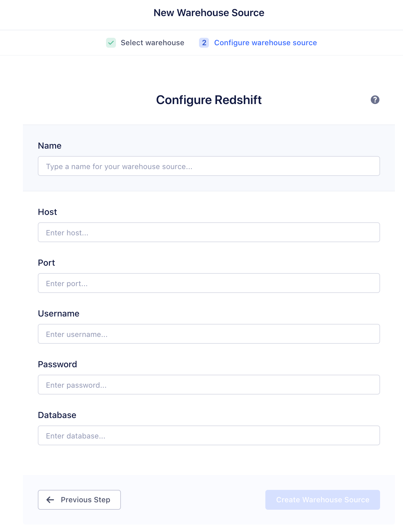Click the Username field label
This screenshot has width=403, height=532.
tap(59, 314)
